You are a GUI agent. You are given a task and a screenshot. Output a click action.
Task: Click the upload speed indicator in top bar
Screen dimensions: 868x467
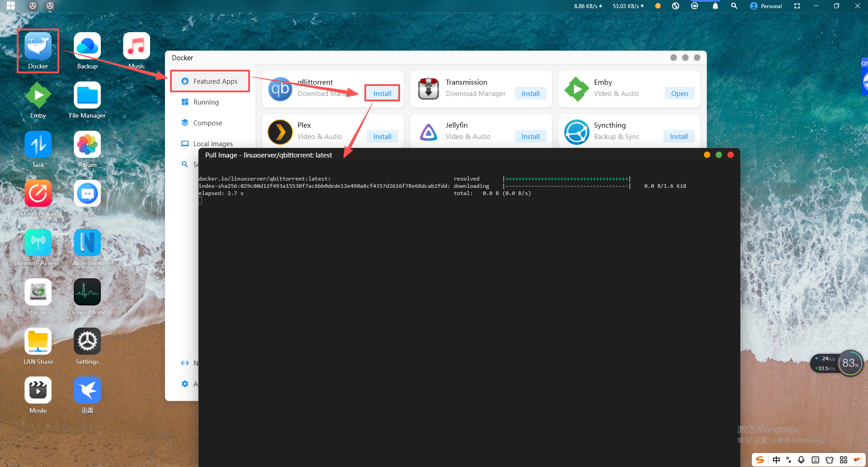click(628, 6)
